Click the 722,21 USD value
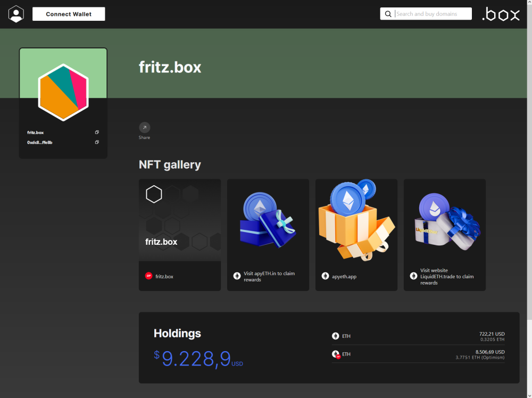This screenshot has height=398, width=532. click(492, 334)
